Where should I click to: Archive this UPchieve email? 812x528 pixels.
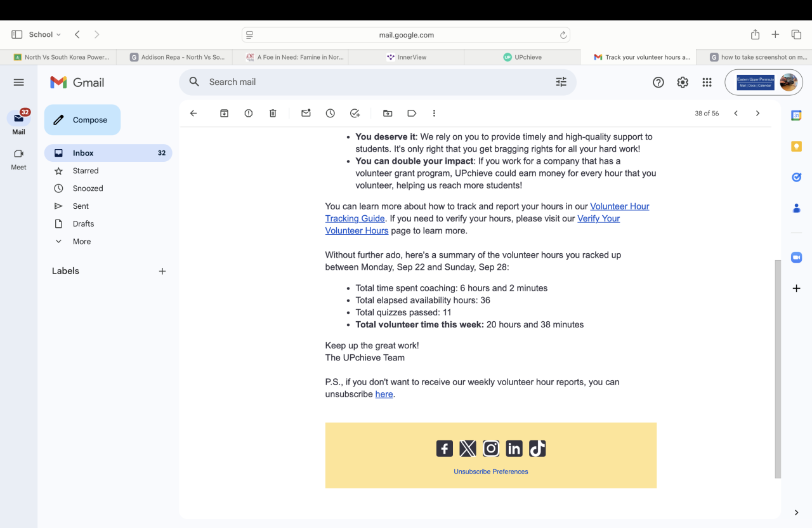(224, 114)
